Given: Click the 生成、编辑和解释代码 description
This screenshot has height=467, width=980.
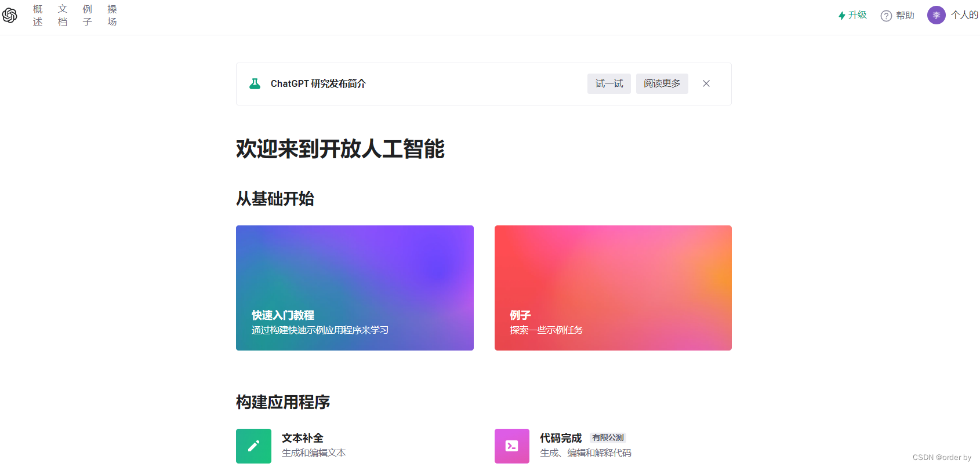Looking at the screenshot, I should [x=586, y=453].
